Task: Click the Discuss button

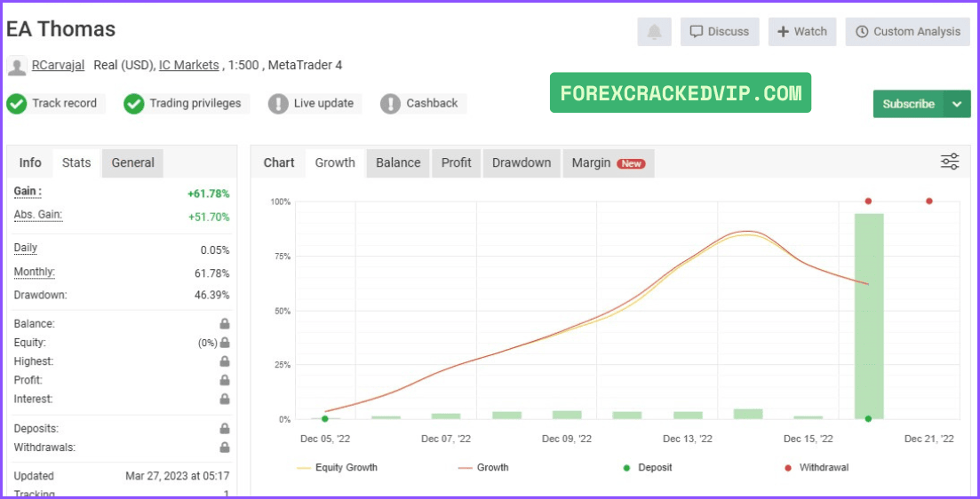Action: 720,32
